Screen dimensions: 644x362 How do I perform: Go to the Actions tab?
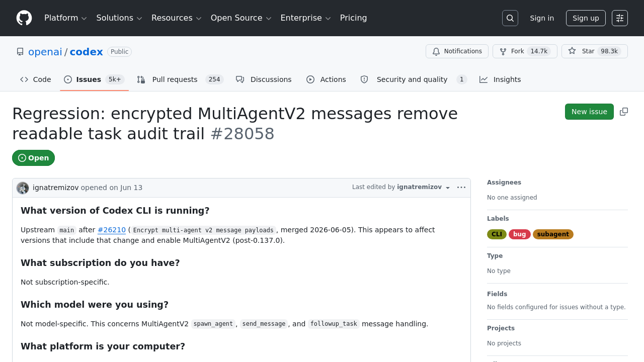pyautogui.click(x=326, y=79)
